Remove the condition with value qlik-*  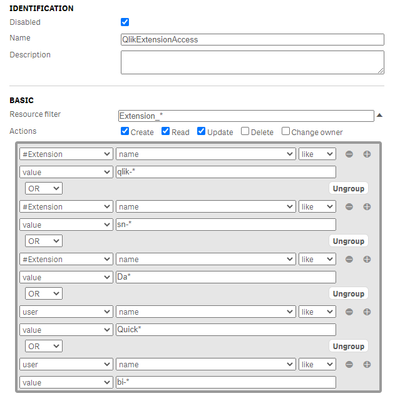coord(349,154)
